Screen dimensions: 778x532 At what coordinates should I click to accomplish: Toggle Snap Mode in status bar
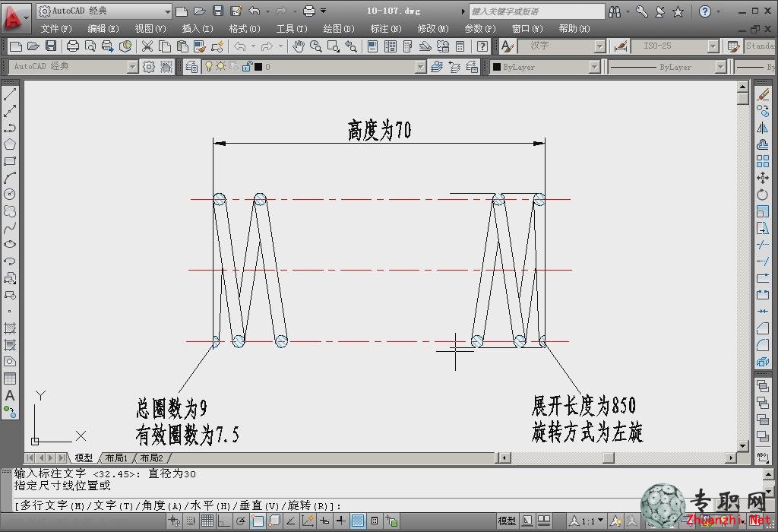pos(191,521)
